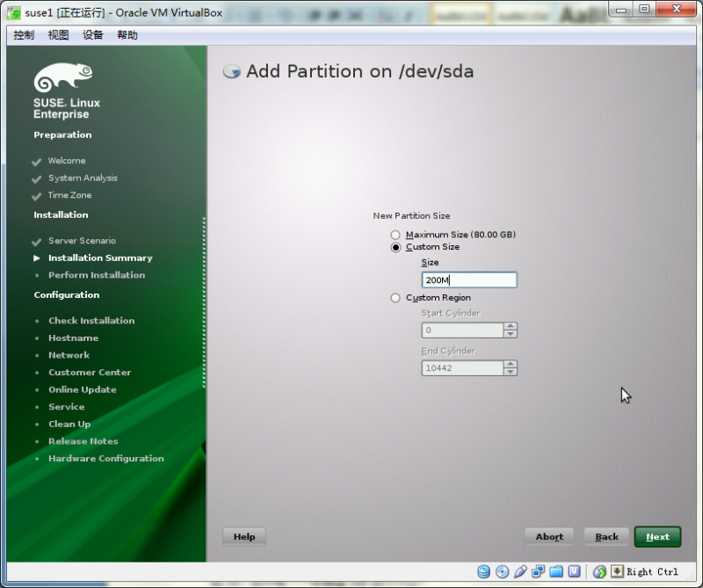Screen dimensions: 703x588
Task: Click the display status icon with overlapping squares
Action: [539, 571]
